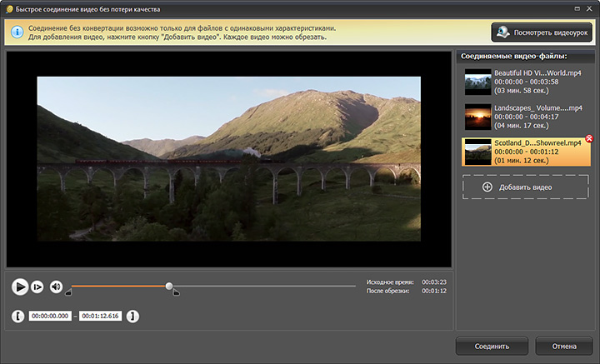The height and width of the screenshot is (364, 600).
Task: Mute audio with the speaker icon
Action: (56, 287)
